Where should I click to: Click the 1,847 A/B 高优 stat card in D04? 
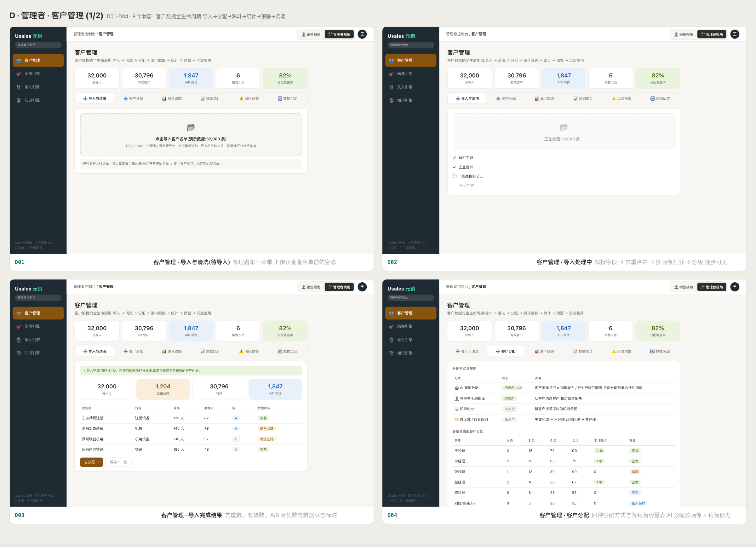563,331
